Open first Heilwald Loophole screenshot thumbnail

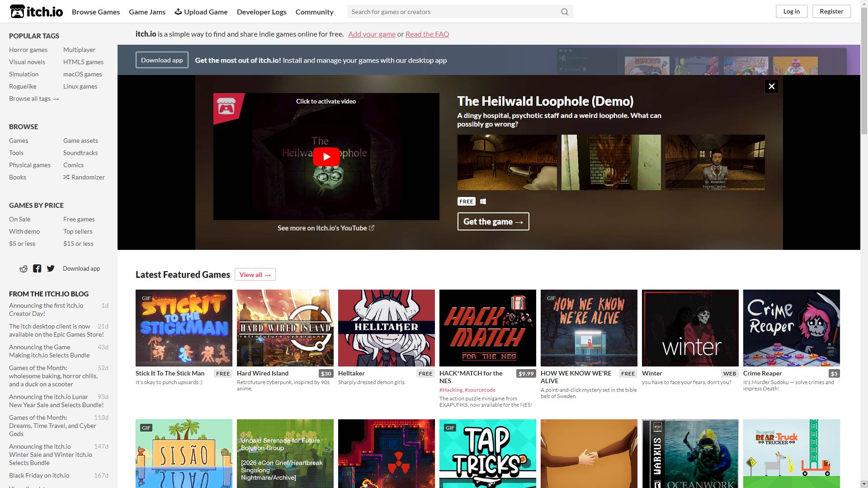coord(507,162)
